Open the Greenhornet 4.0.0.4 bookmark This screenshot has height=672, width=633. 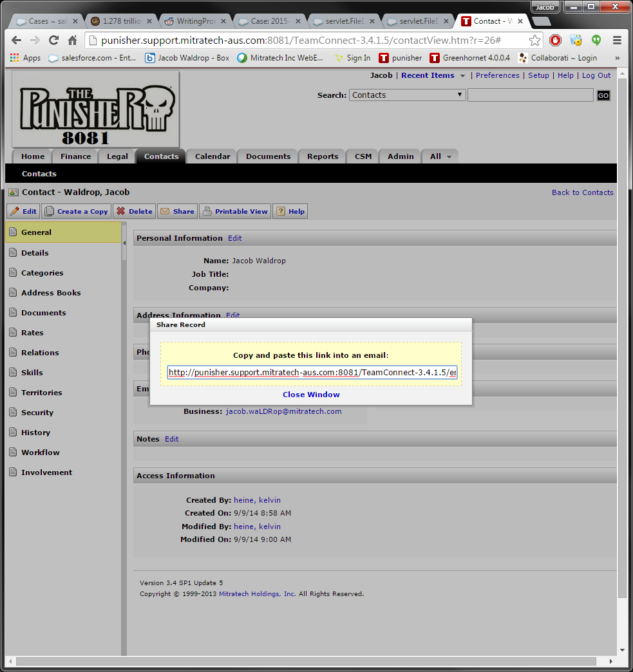470,58
